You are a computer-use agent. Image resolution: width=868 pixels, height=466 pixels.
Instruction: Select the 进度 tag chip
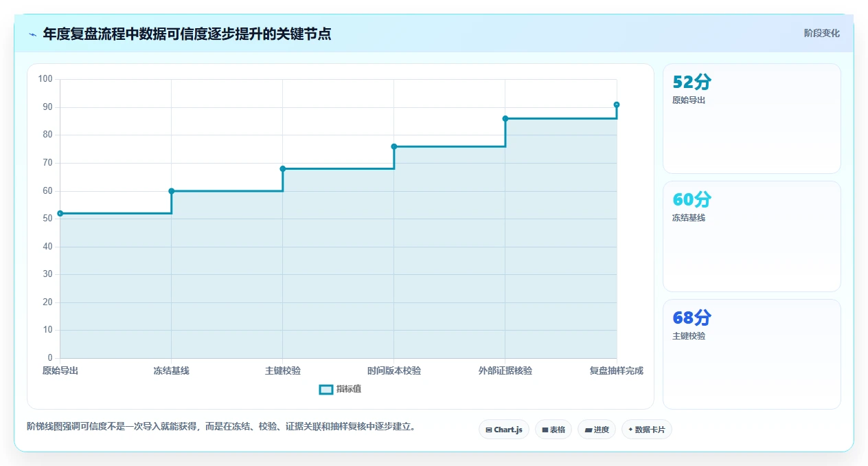(597, 430)
